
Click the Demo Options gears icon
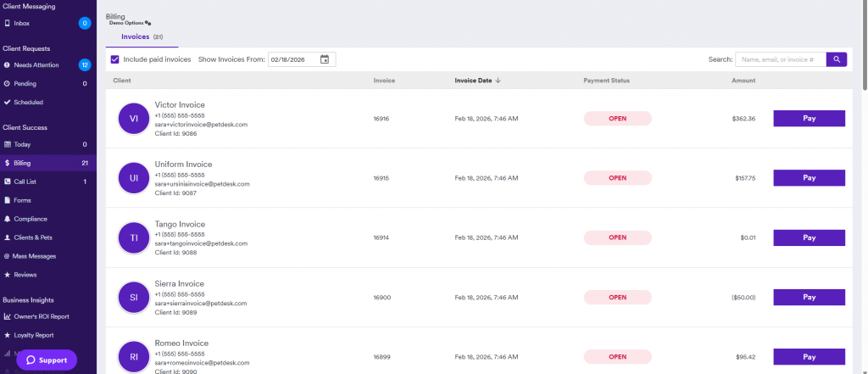147,23
